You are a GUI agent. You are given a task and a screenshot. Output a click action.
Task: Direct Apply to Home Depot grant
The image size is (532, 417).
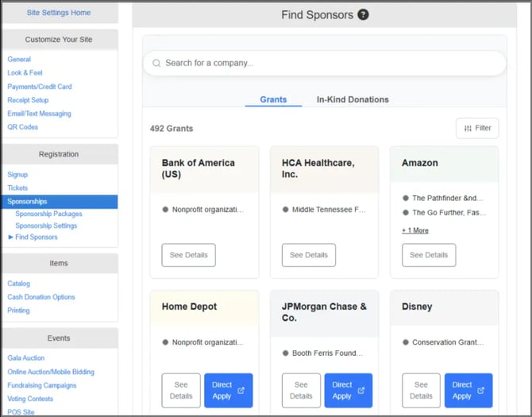228,390
